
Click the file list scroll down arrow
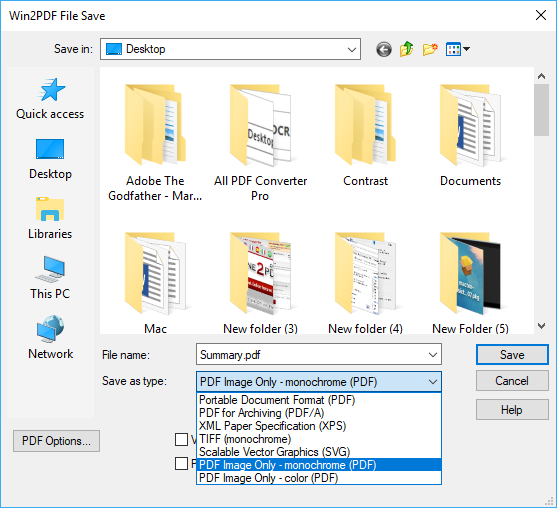[x=541, y=326]
